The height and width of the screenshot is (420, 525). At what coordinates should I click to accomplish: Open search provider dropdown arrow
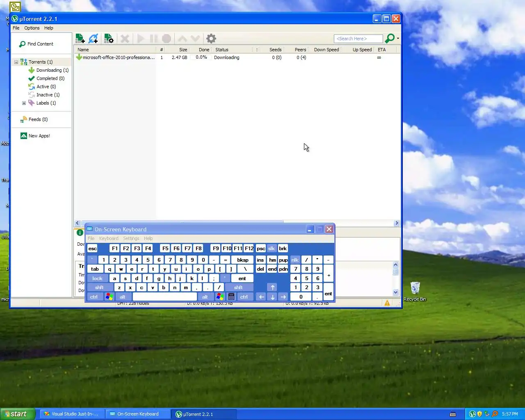pyautogui.click(x=398, y=39)
